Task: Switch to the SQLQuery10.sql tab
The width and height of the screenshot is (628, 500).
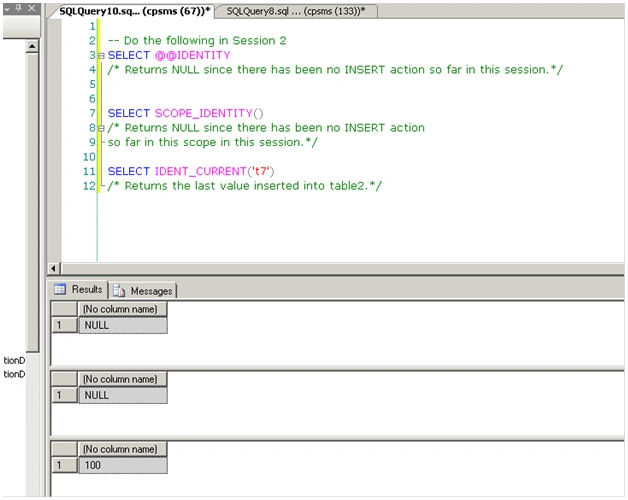Action: [x=133, y=11]
